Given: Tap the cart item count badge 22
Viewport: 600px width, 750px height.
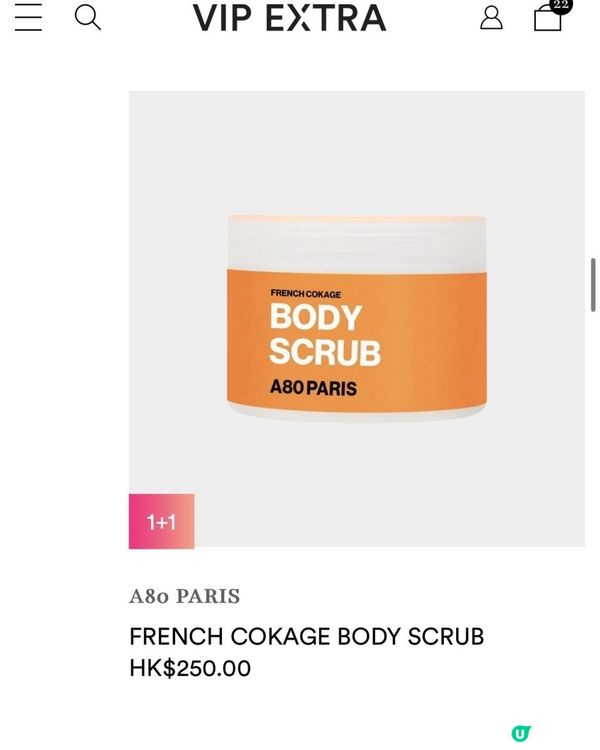Looking at the screenshot, I should [x=560, y=5].
